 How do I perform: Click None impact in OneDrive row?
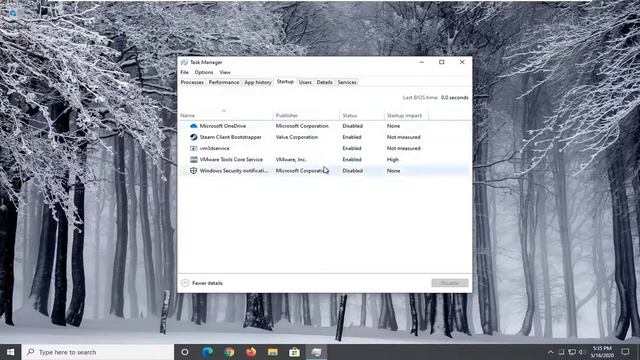393,126
